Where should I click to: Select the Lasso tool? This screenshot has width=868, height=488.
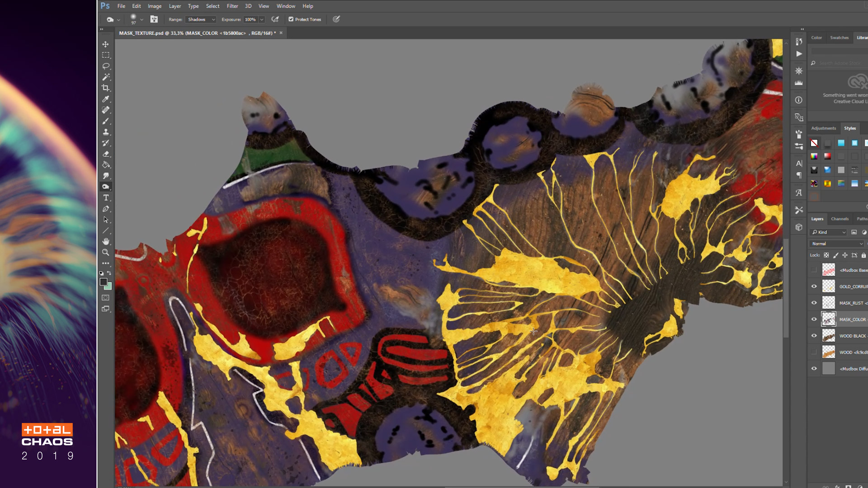(105, 66)
